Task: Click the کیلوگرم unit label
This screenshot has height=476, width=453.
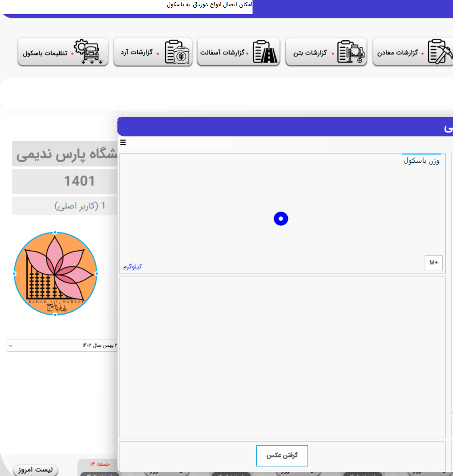Action: click(x=132, y=267)
